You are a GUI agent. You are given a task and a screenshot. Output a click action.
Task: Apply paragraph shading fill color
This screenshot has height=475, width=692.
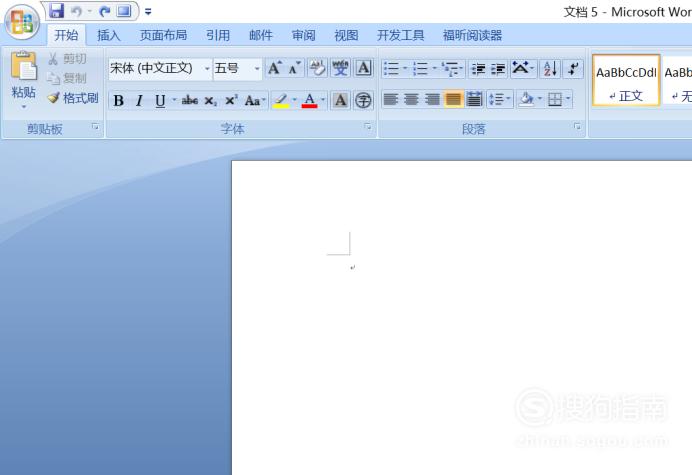click(529, 99)
